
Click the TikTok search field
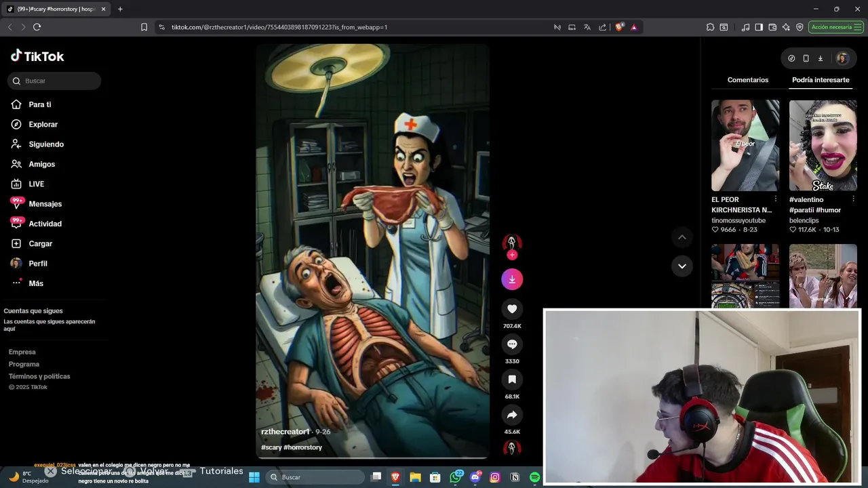54,81
